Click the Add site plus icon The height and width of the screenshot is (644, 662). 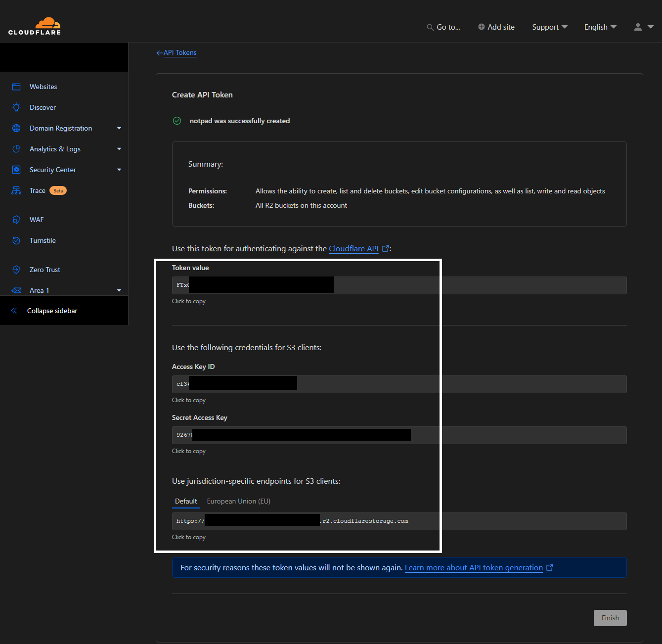[x=480, y=27]
